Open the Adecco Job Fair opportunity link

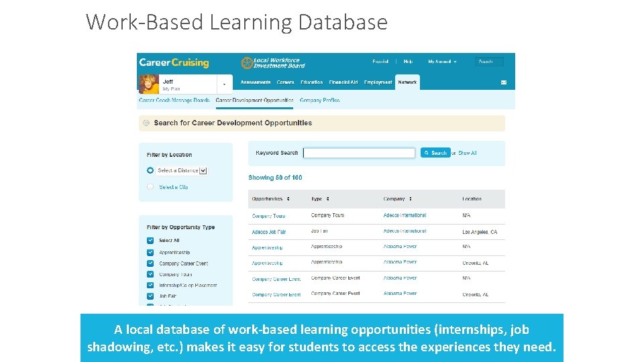click(268, 232)
